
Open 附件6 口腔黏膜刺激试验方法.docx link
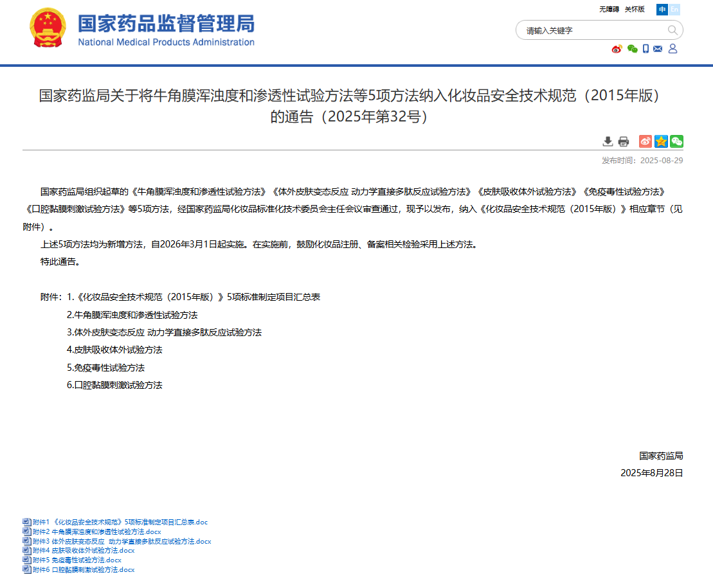[x=83, y=569]
